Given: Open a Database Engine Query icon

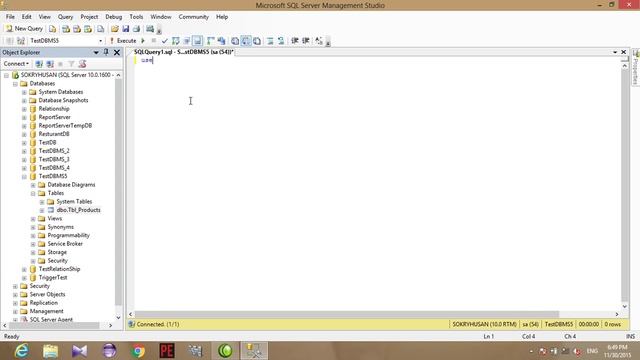Looking at the screenshot, I should pyautogui.click(x=52, y=29).
